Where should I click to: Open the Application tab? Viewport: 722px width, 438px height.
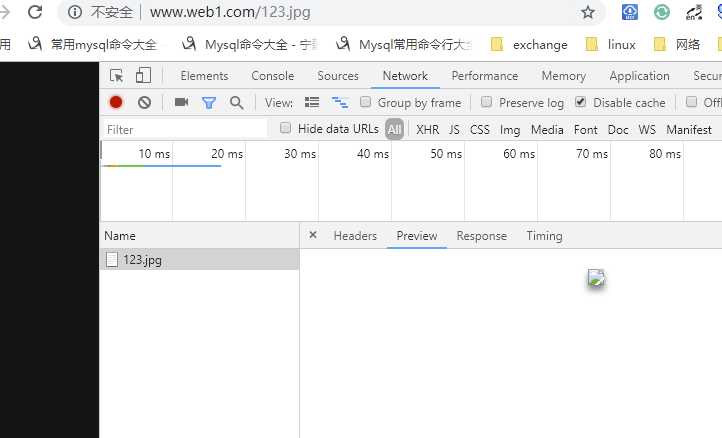[639, 76]
